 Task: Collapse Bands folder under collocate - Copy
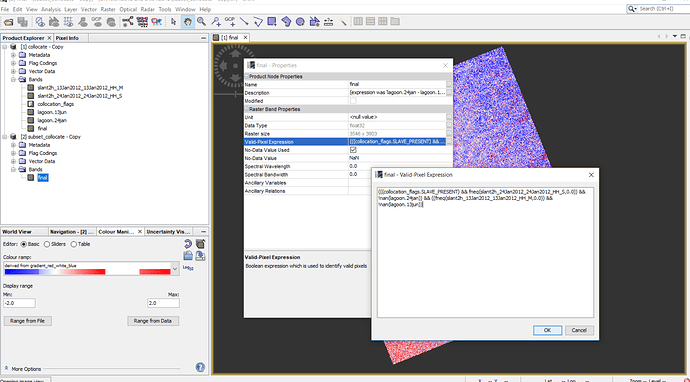13,80
